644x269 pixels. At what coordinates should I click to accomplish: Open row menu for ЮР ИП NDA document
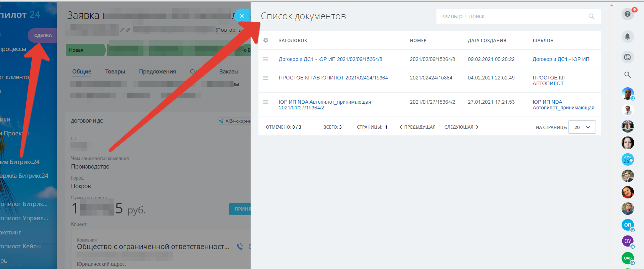pos(266,102)
